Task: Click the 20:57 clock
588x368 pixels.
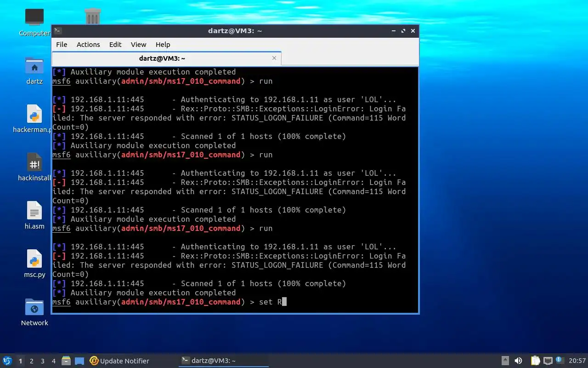Action: [577, 361]
